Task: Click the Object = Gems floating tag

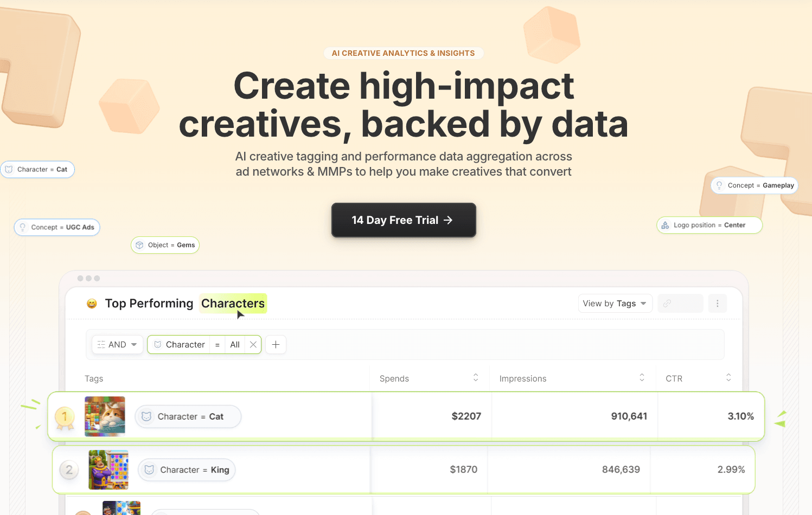Action: pos(165,245)
